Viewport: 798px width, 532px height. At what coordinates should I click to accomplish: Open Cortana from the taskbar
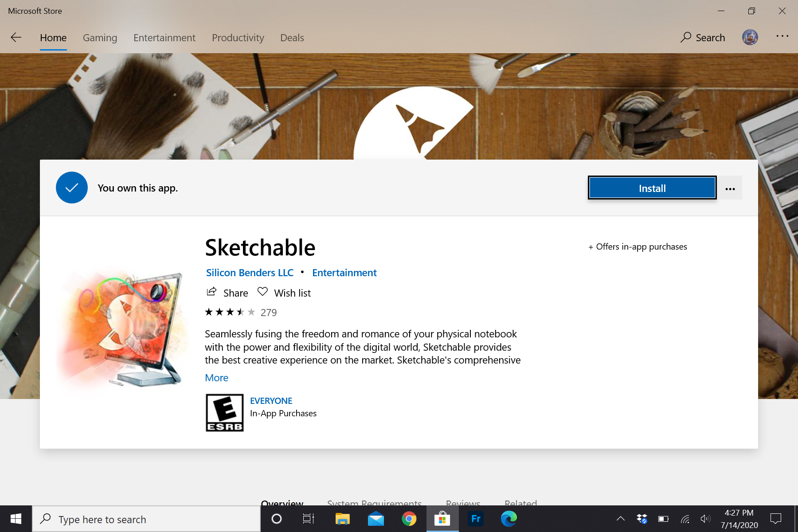(x=277, y=519)
